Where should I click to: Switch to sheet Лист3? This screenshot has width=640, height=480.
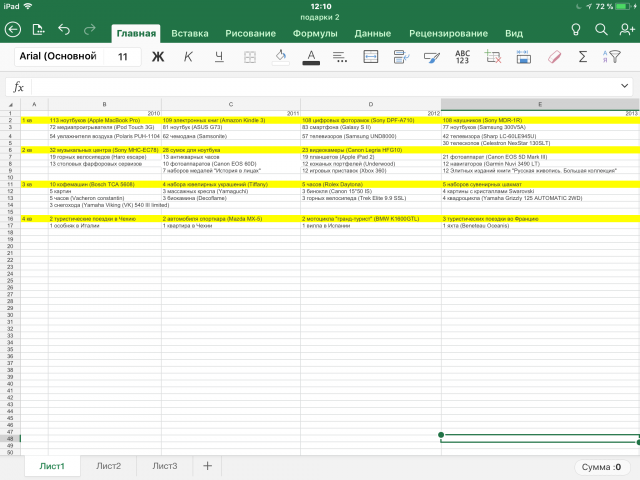pyautogui.click(x=165, y=466)
